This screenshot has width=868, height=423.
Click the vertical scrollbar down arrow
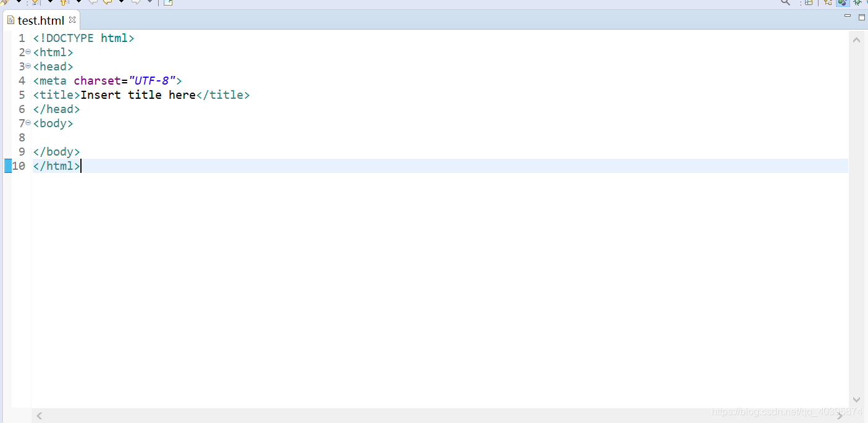click(856, 400)
